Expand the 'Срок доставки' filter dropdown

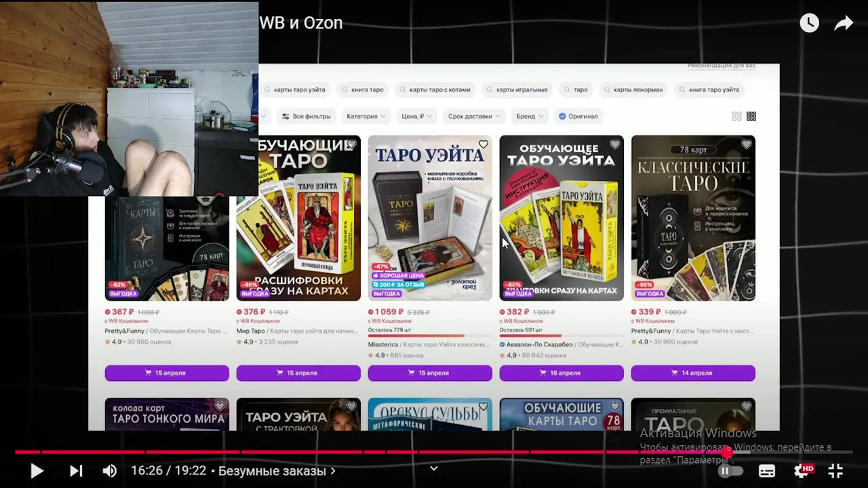tap(474, 117)
